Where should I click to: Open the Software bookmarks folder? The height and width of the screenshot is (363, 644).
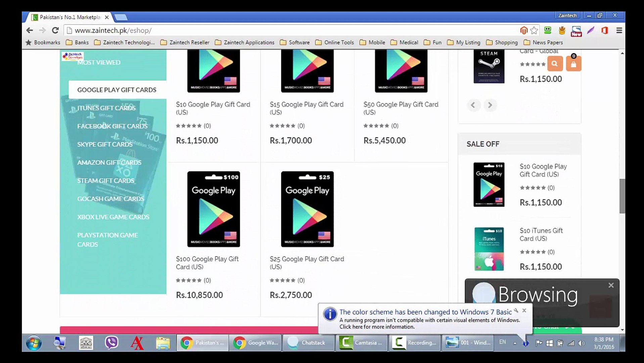point(295,42)
